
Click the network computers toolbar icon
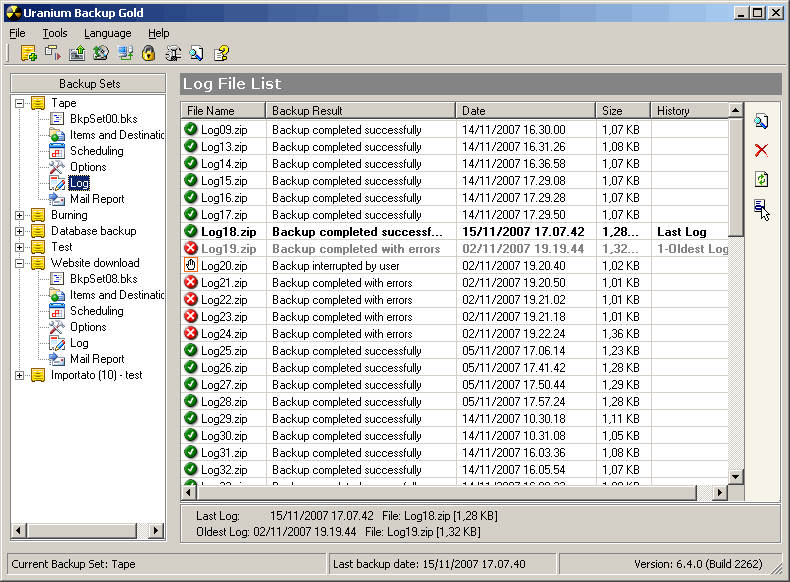pyautogui.click(x=125, y=53)
